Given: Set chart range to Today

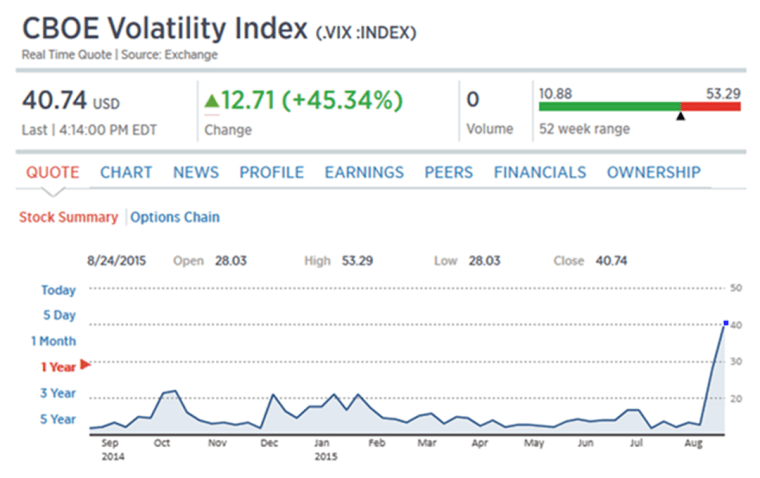Looking at the screenshot, I should 59,290.
